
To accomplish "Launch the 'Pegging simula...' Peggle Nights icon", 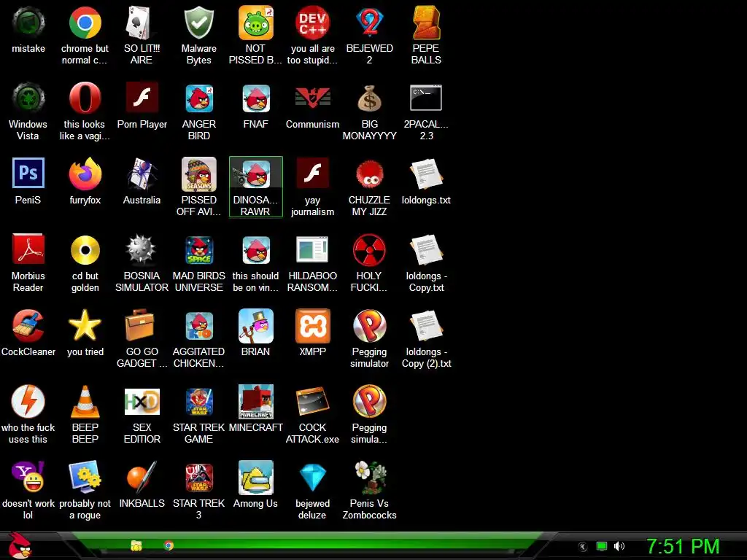I will (x=369, y=402).
